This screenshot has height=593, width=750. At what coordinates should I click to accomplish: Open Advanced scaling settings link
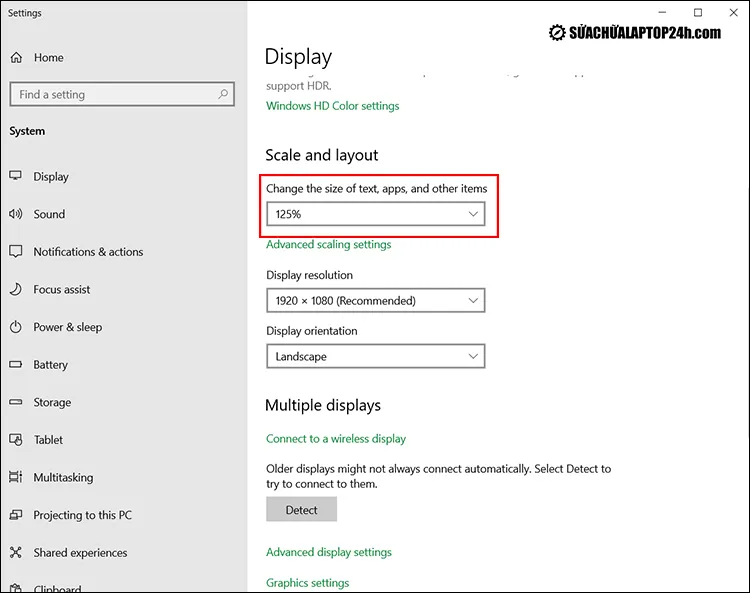coord(329,244)
